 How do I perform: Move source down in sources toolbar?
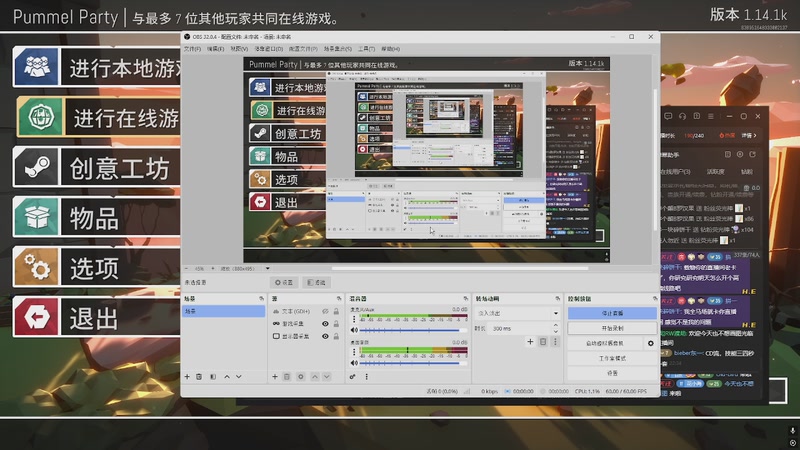point(327,377)
